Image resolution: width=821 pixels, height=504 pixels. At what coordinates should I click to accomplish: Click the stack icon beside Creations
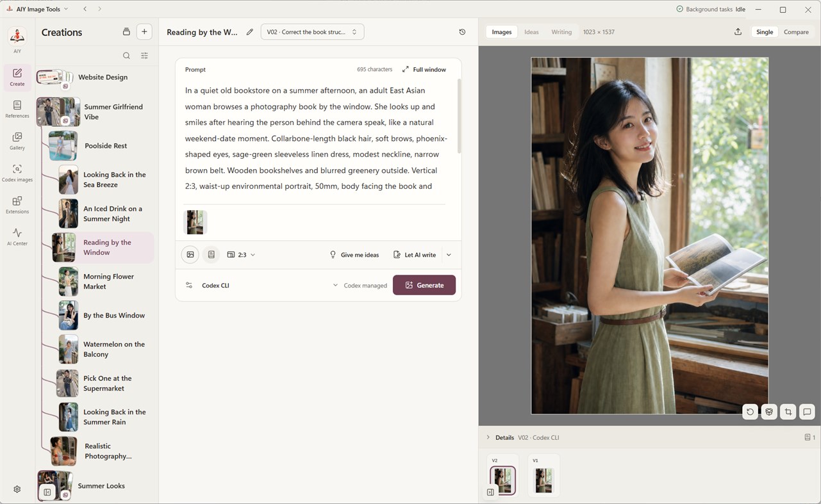(126, 32)
